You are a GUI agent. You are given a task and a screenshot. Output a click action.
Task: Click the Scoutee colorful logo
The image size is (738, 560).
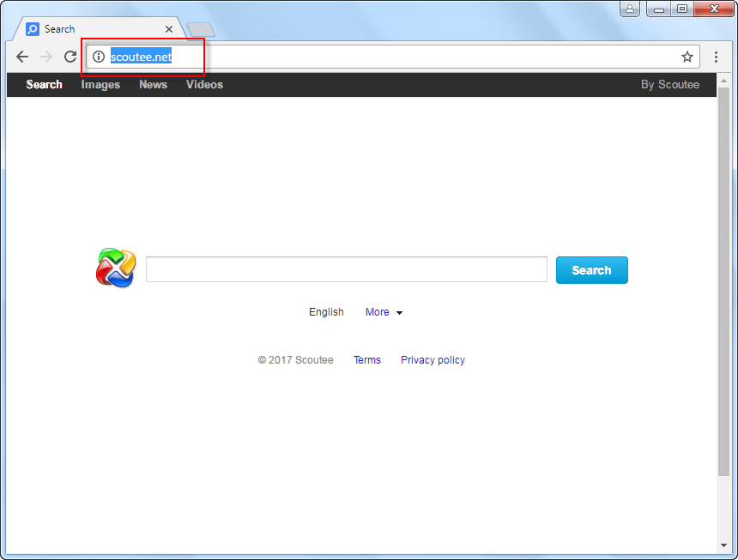(x=115, y=268)
